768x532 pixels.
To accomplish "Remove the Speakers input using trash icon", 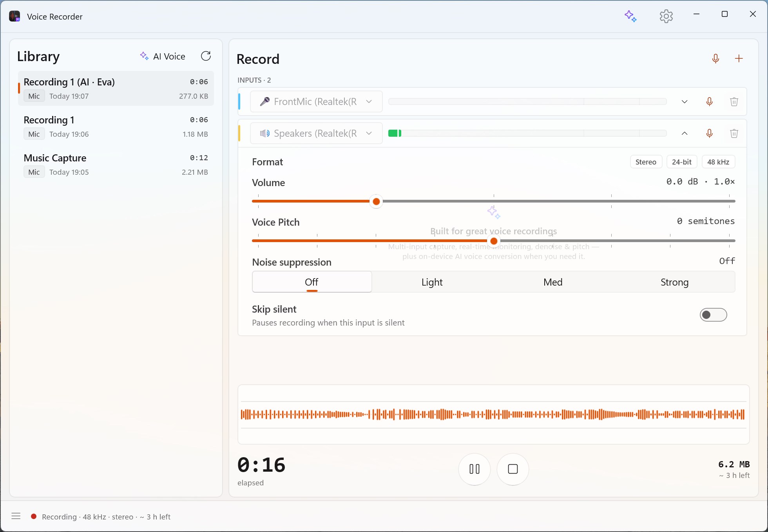I will click(734, 134).
